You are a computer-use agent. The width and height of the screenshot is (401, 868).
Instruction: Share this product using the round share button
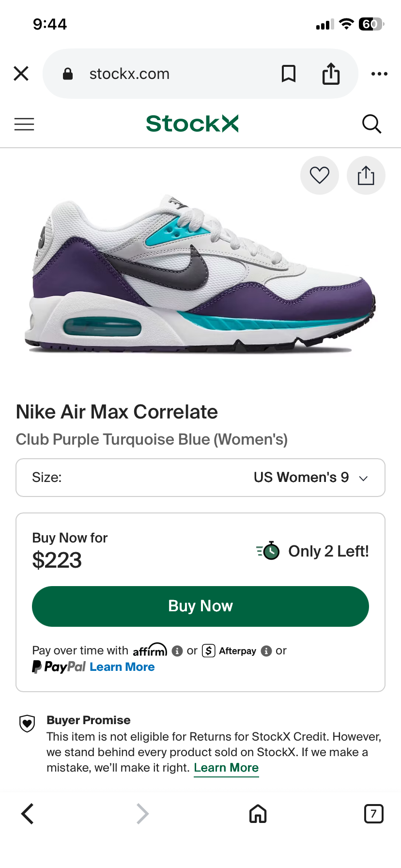[366, 175]
